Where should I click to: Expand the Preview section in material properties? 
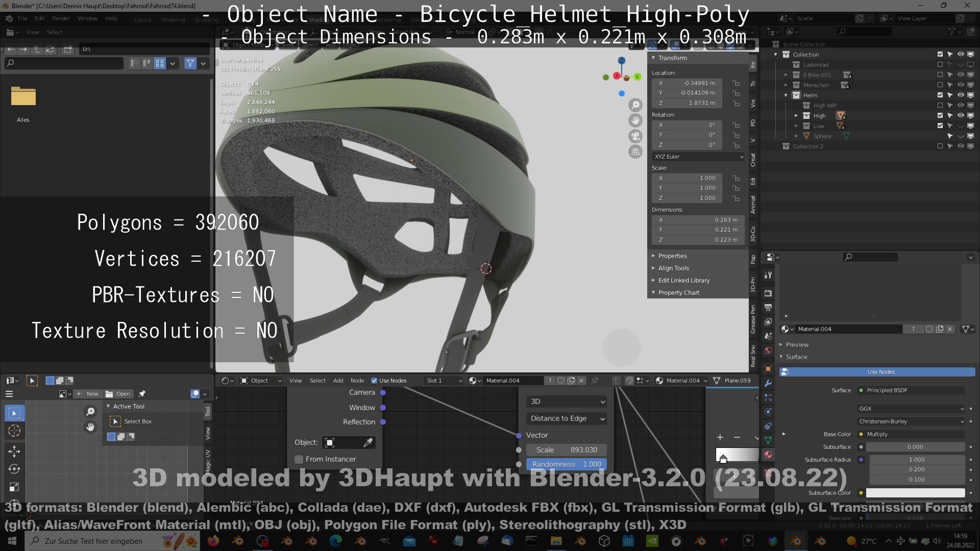point(797,345)
